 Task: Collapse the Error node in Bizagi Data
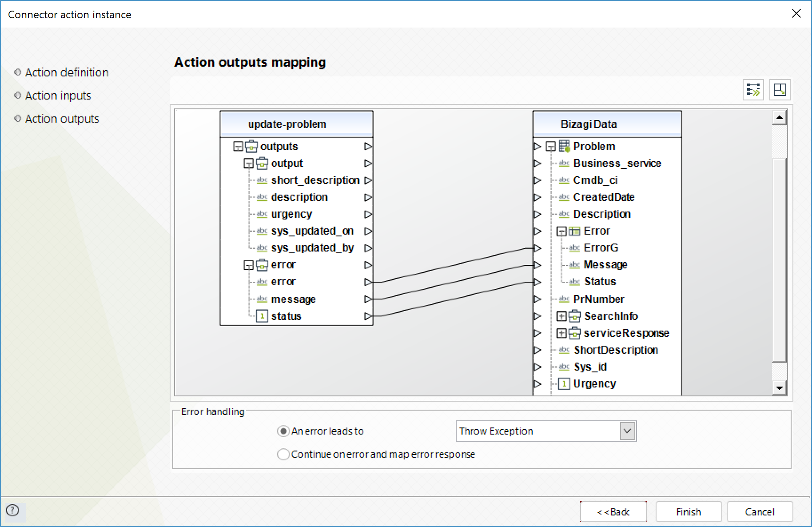(561, 232)
